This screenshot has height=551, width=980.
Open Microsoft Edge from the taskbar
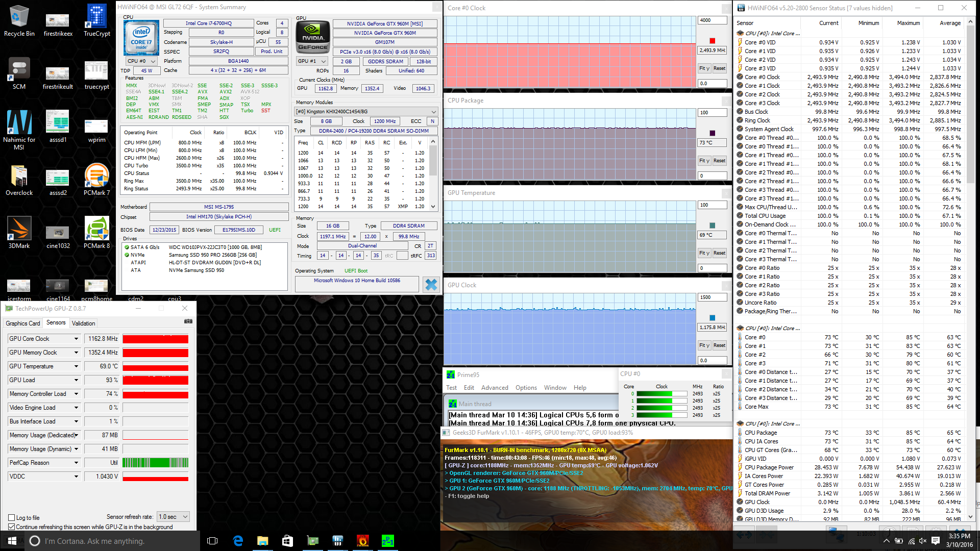238,541
